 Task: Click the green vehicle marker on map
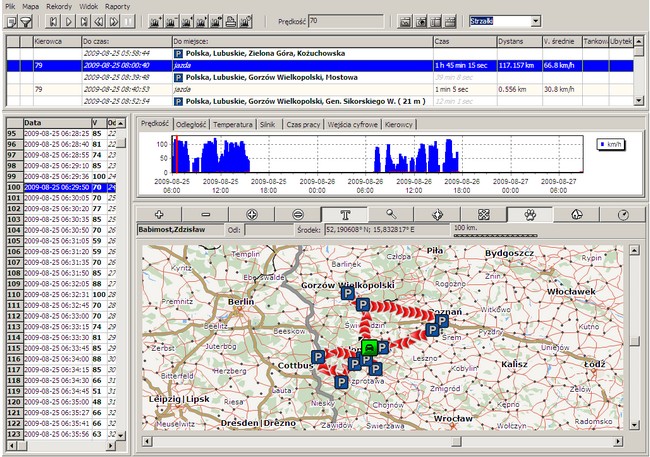(x=369, y=348)
